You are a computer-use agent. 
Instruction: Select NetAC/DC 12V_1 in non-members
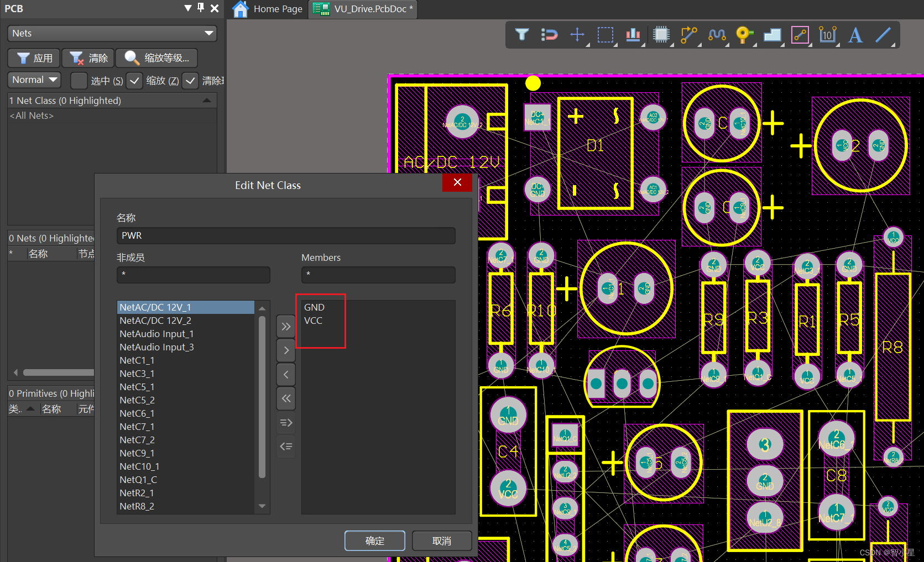tap(186, 307)
